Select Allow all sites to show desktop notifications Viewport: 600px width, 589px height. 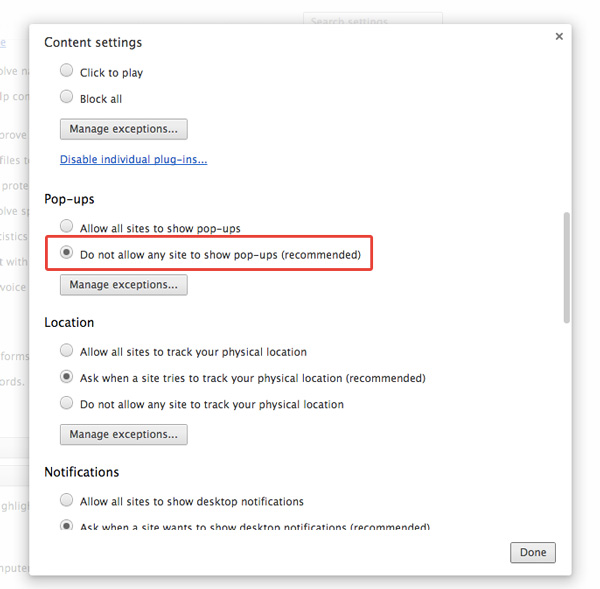(67, 500)
